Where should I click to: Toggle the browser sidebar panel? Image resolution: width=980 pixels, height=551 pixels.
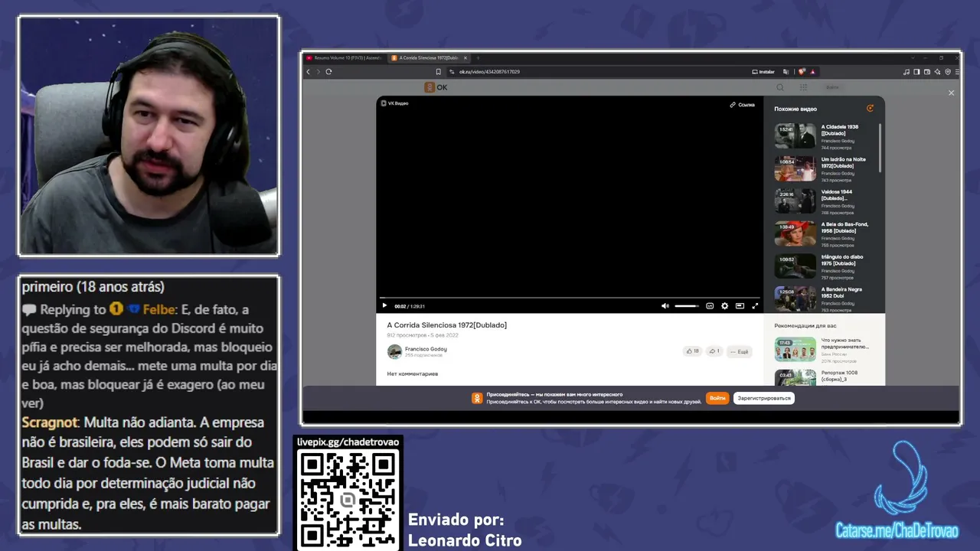pos(916,72)
